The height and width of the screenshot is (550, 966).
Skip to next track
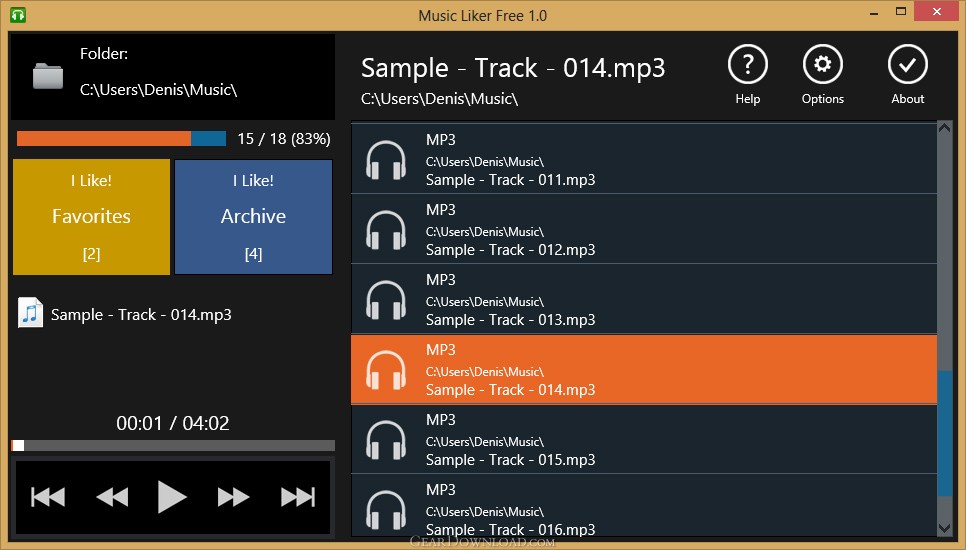(x=298, y=496)
